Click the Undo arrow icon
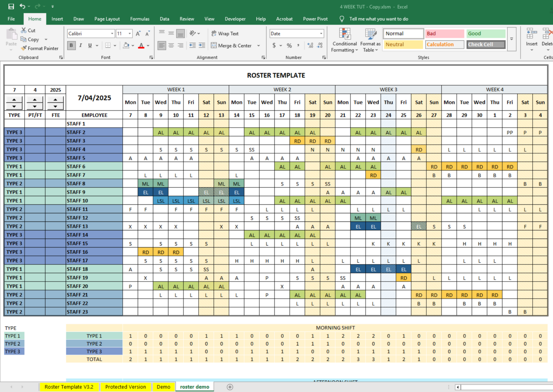The height and width of the screenshot is (392, 553). click(22, 6)
